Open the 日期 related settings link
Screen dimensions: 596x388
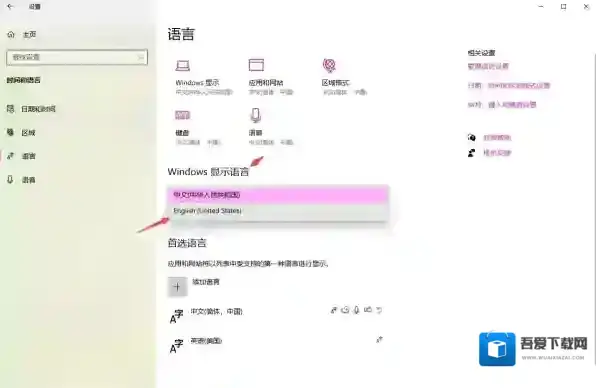[519, 86]
